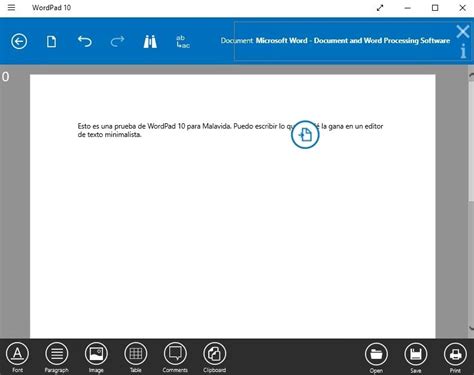This screenshot has width=474, height=375.
Task: Open Find with binoculars icon
Action: [150, 42]
